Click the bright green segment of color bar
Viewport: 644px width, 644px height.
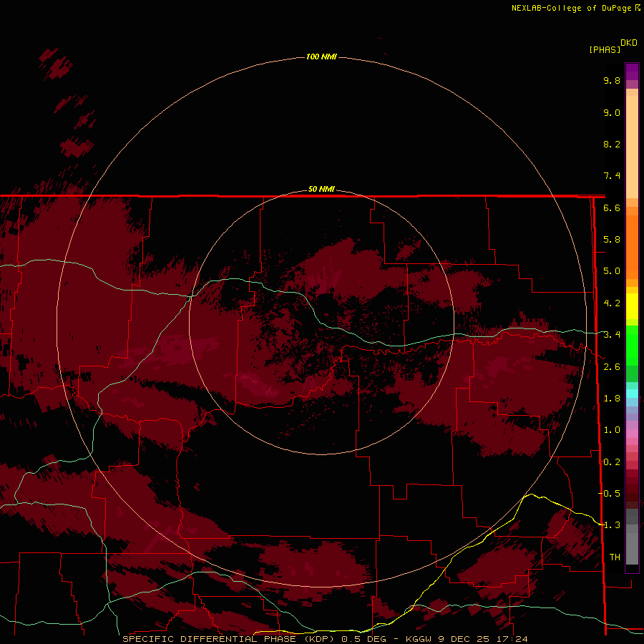point(632,345)
